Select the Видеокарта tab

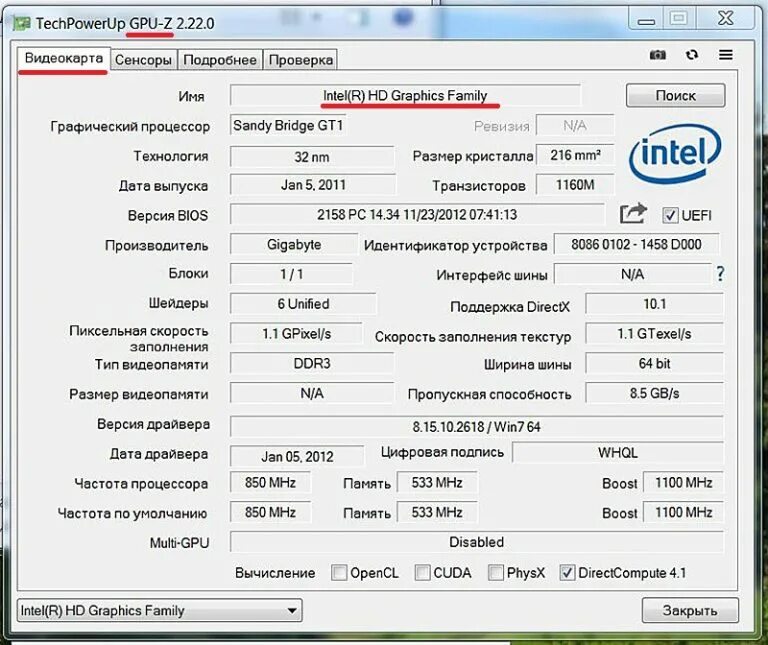(64, 59)
